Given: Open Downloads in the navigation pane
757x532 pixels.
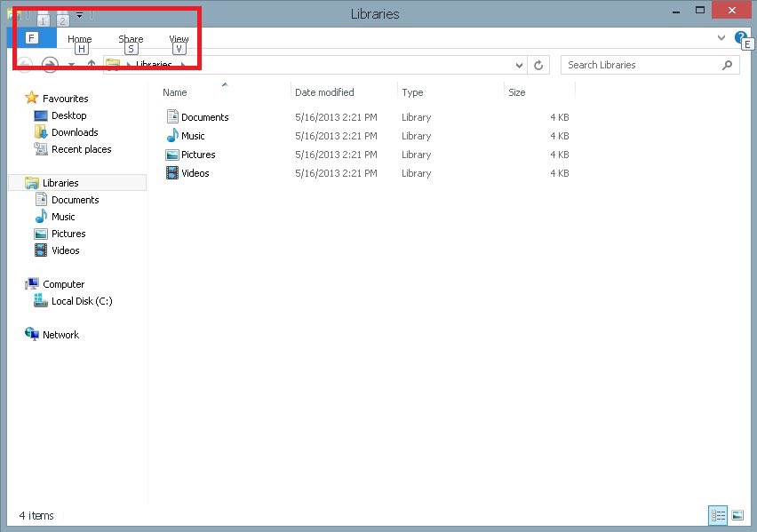Looking at the screenshot, I should [75, 132].
